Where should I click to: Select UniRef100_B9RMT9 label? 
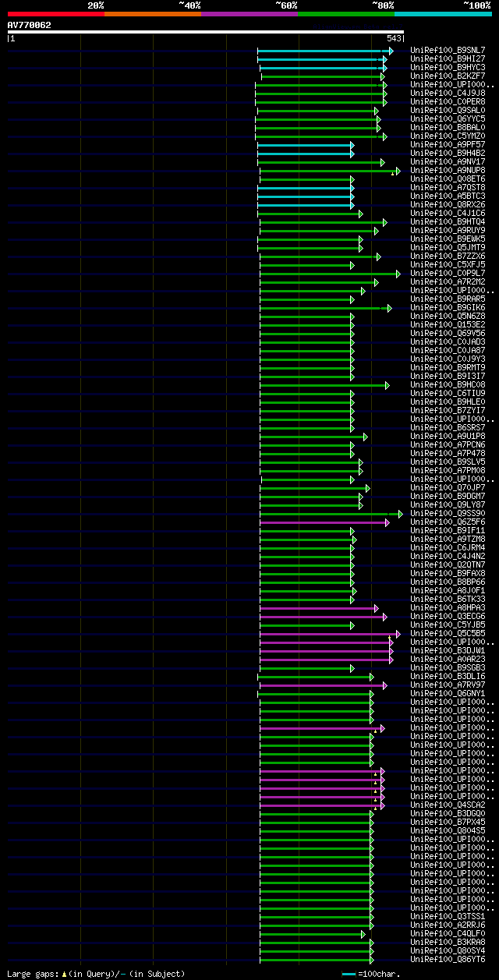(448, 368)
